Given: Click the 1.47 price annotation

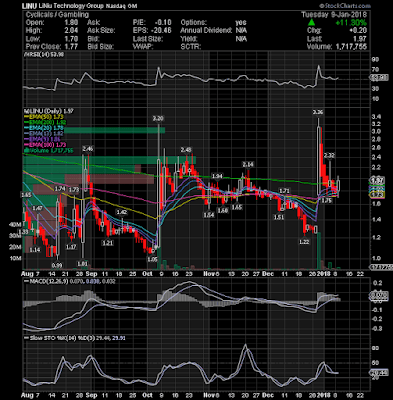Looking at the screenshot, I should pos(38,209).
